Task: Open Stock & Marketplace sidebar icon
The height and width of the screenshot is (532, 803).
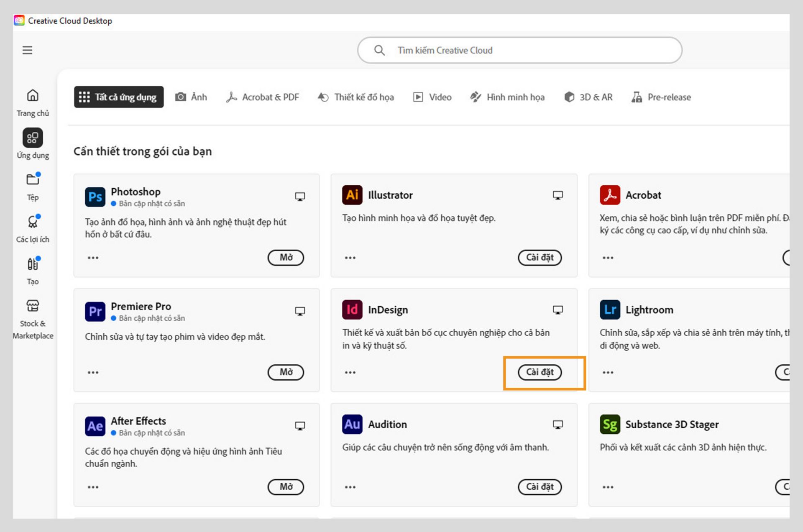Action: click(33, 306)
